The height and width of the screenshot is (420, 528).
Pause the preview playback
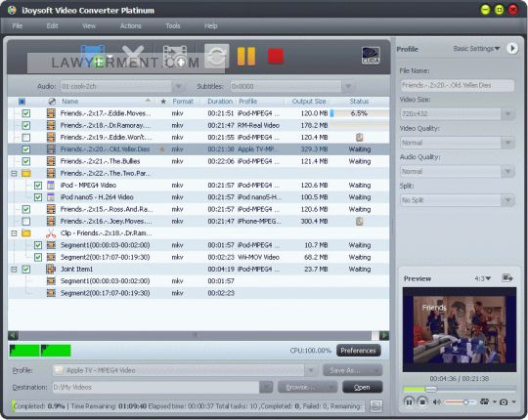[409, 401]
